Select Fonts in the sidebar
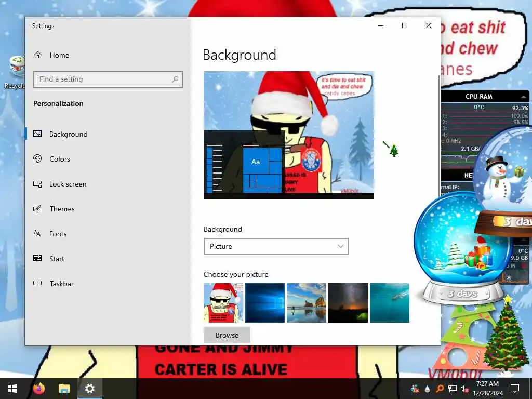Viewport: 532px width, 399px height. tap(58, 234)
